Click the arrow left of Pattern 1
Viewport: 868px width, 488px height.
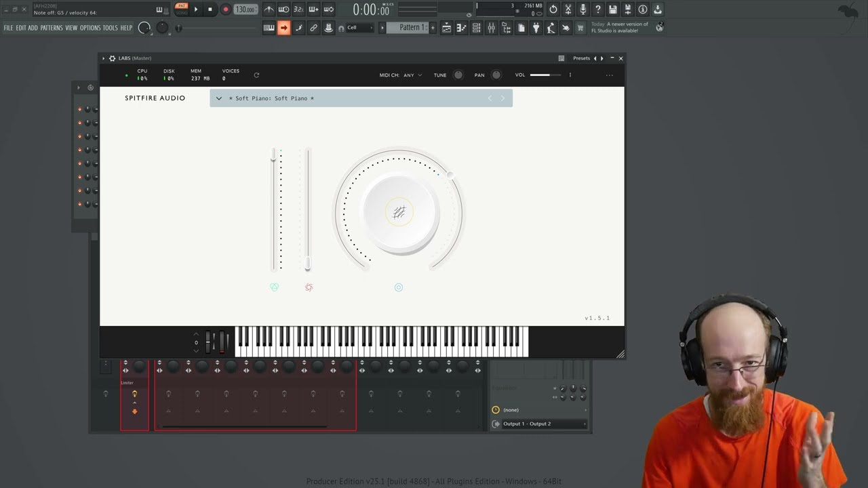[382, 28]
